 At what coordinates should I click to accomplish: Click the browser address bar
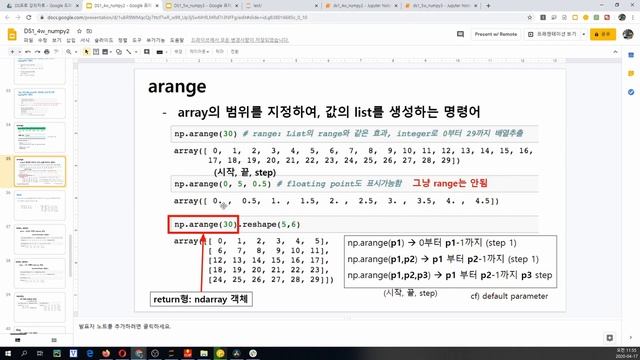pyautogui.click(x=282, y=18)
